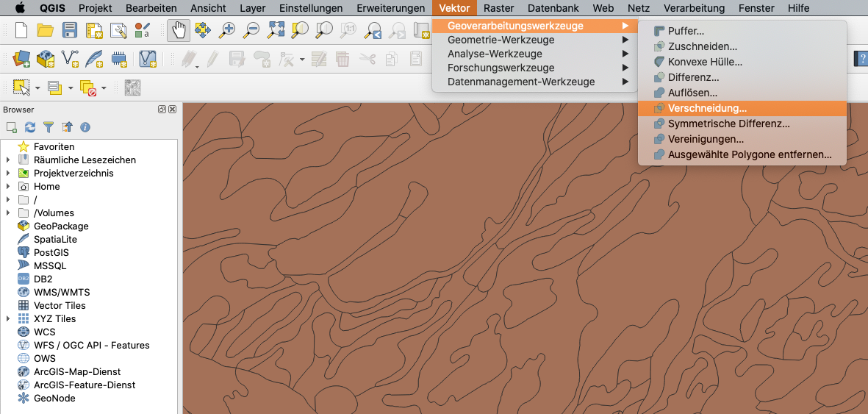The height and width of the screenshot is (414, 868).
Task: Expand the XYZ Tiles tree node
Action: click(x=8, y=319)
